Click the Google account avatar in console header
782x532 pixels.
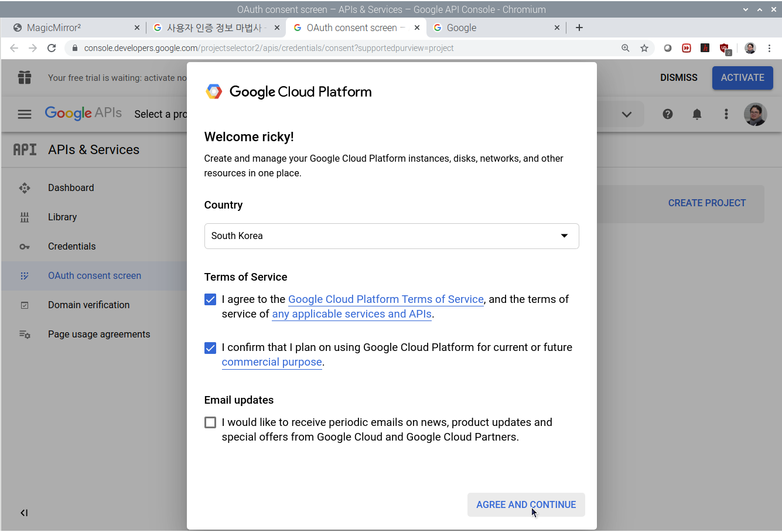756,114
